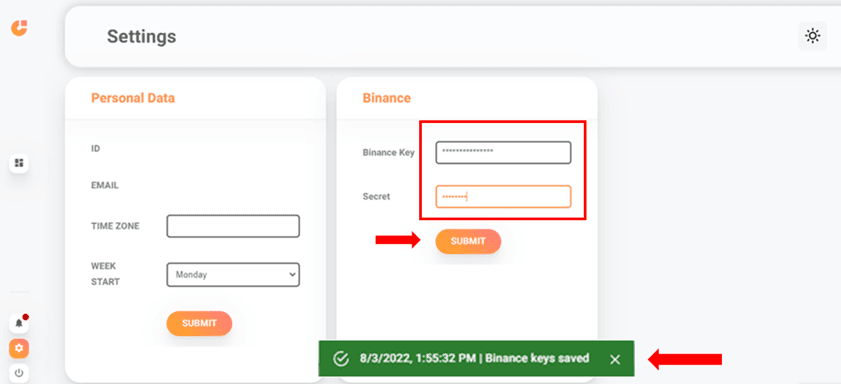Viewport: 841px width, 384px height.
Task: Open the dashboard grid icon in sidebar
Action: point(19,163)
